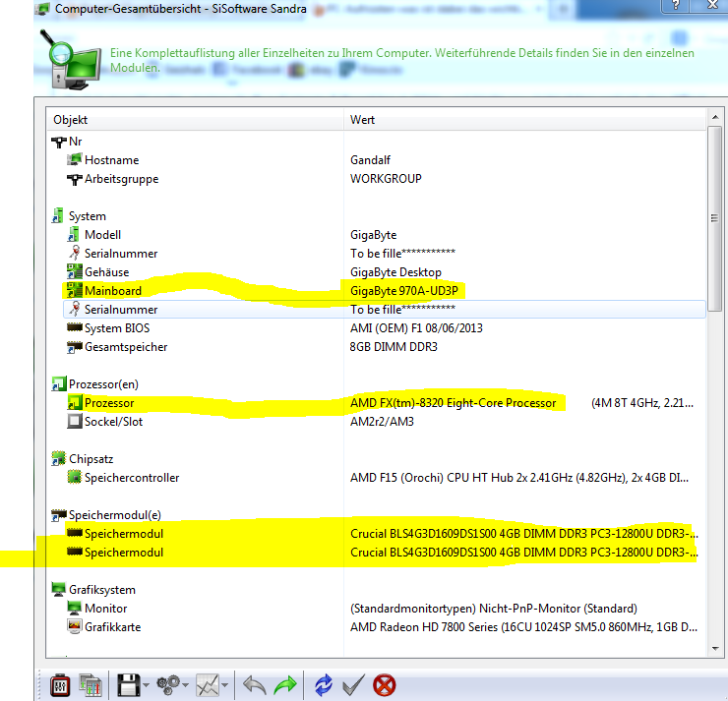
Task: Select the Serialnummer row below Mainboard
Action: click(x=384, y=310)
